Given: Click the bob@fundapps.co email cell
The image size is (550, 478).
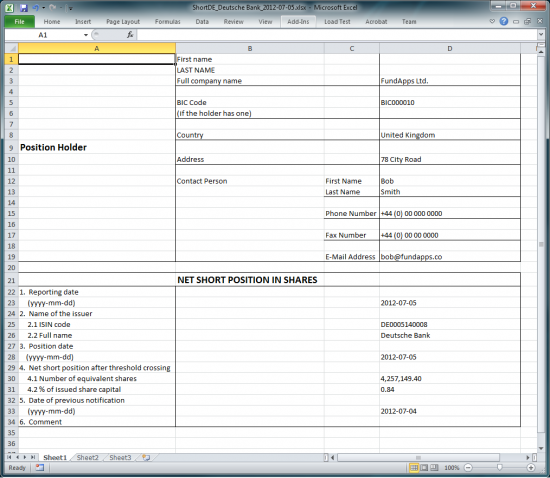Looking at the screenshot, I should pyautogui.click(x=450, y=257).
